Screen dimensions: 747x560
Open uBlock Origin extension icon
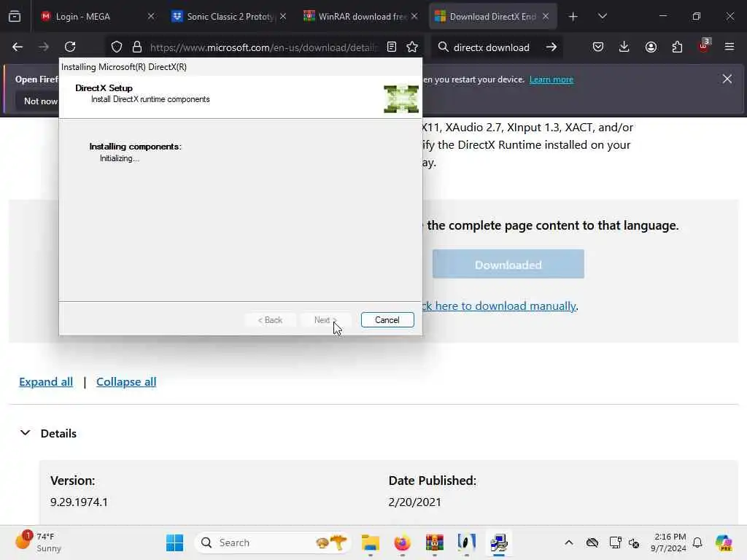(704, 46)
